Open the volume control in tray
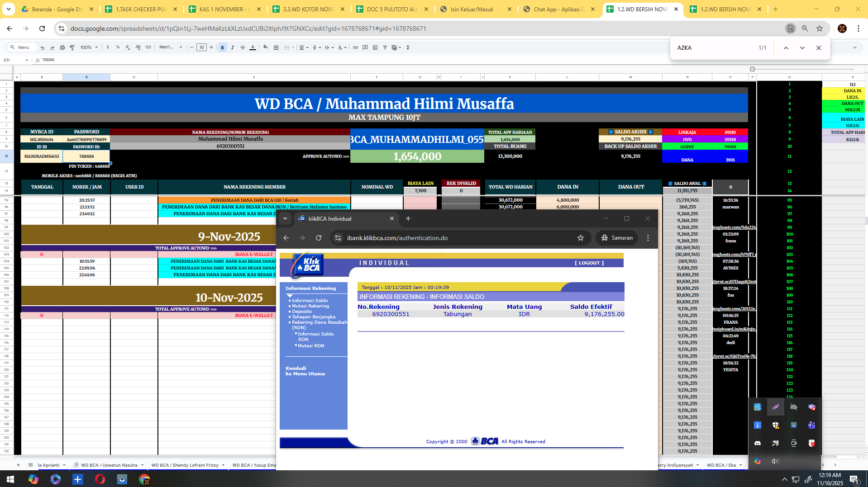The image size is (868, 487). click(775, 461)
